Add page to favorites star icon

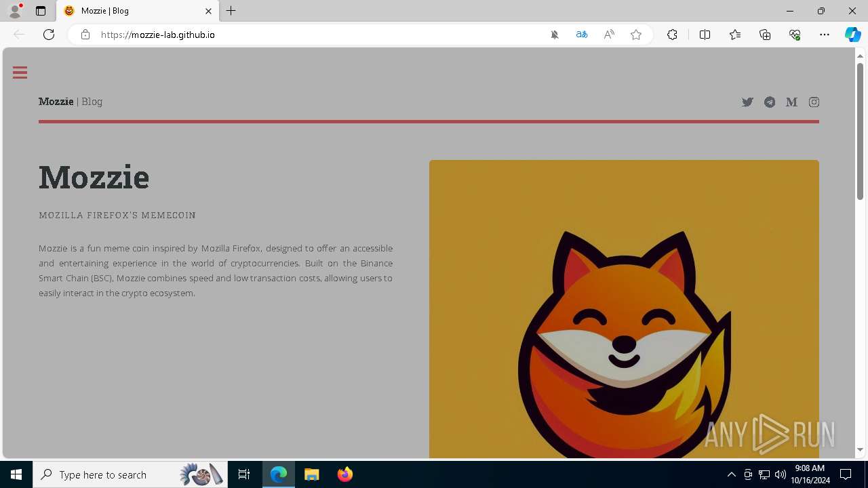point(636,35)
